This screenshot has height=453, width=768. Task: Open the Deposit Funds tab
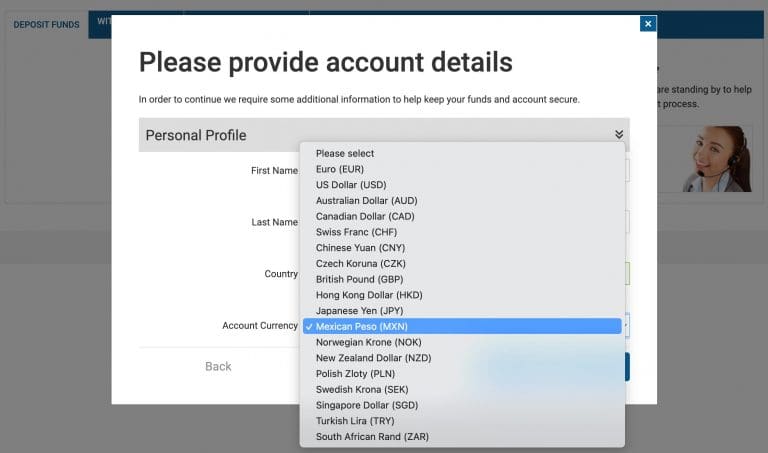46,24
